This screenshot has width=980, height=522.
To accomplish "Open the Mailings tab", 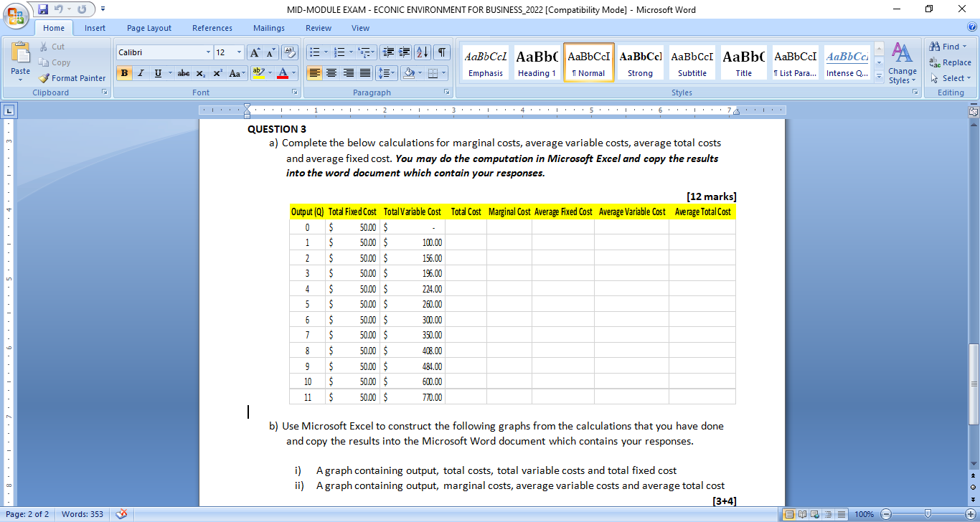I will [x=268, y=28].
